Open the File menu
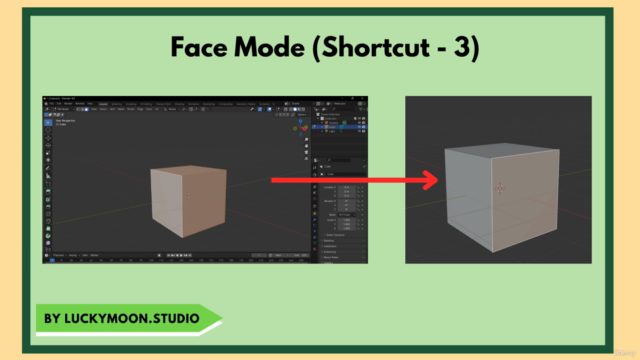 click(52, 104)
